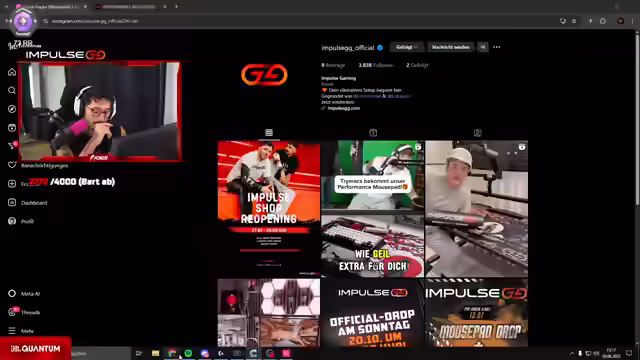The image size is (640, 360).
Task: Open the Official-Drop am Sonntag post
Action: click(x=372, y=313)
